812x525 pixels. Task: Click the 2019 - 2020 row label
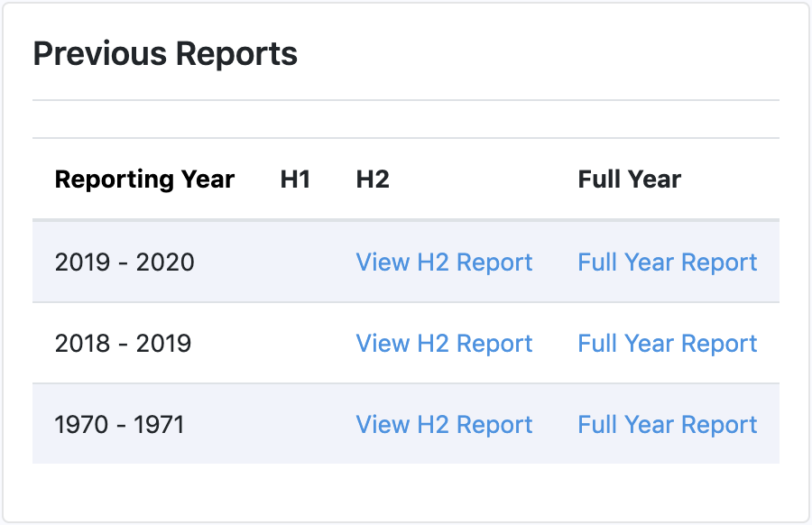[125, 262]
